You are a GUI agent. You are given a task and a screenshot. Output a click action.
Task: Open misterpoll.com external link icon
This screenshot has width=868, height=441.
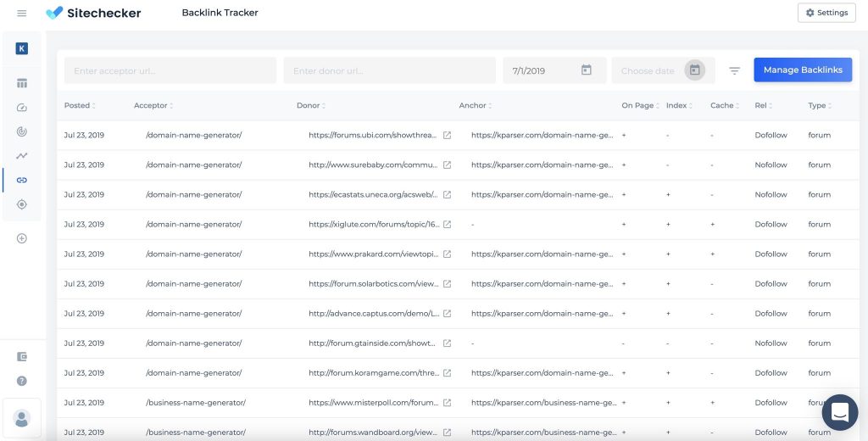point(447,403)
